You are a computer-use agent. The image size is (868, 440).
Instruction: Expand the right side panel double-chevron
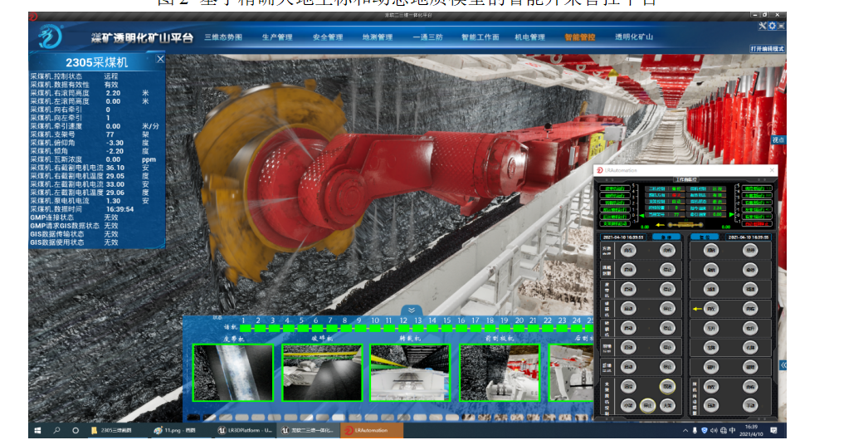click(783, 364)
